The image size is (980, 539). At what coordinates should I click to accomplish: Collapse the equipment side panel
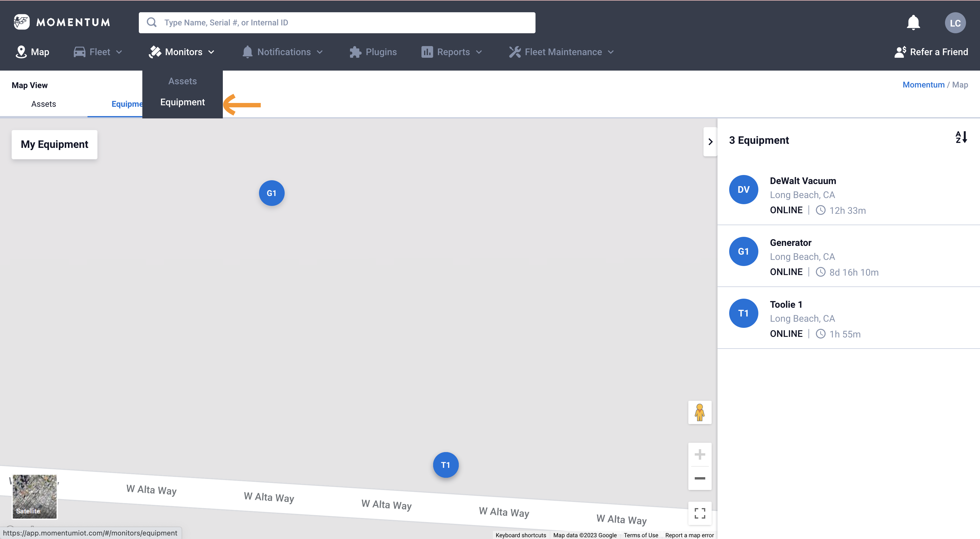(x=710, y=142)
